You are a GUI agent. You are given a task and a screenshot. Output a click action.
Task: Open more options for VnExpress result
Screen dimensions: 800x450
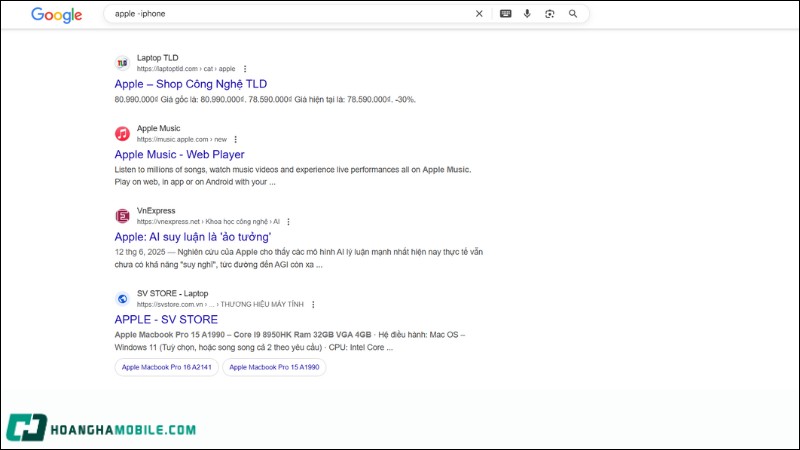(288, 222)
